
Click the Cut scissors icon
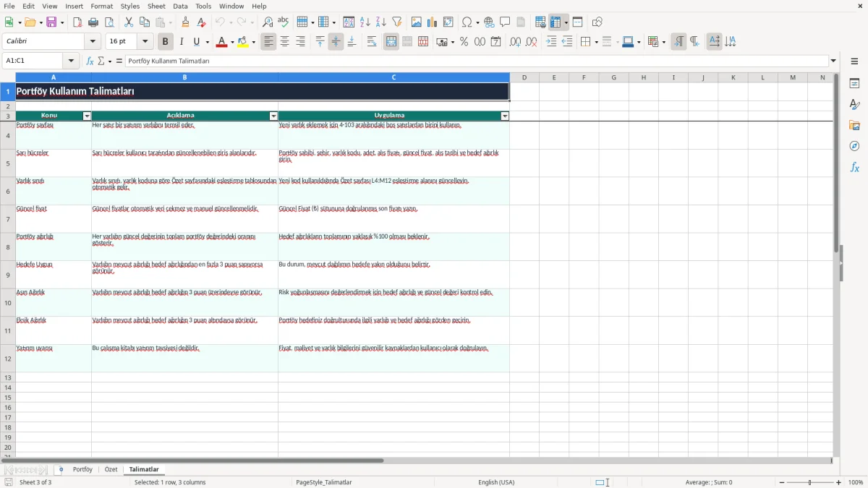click(129, 22)
